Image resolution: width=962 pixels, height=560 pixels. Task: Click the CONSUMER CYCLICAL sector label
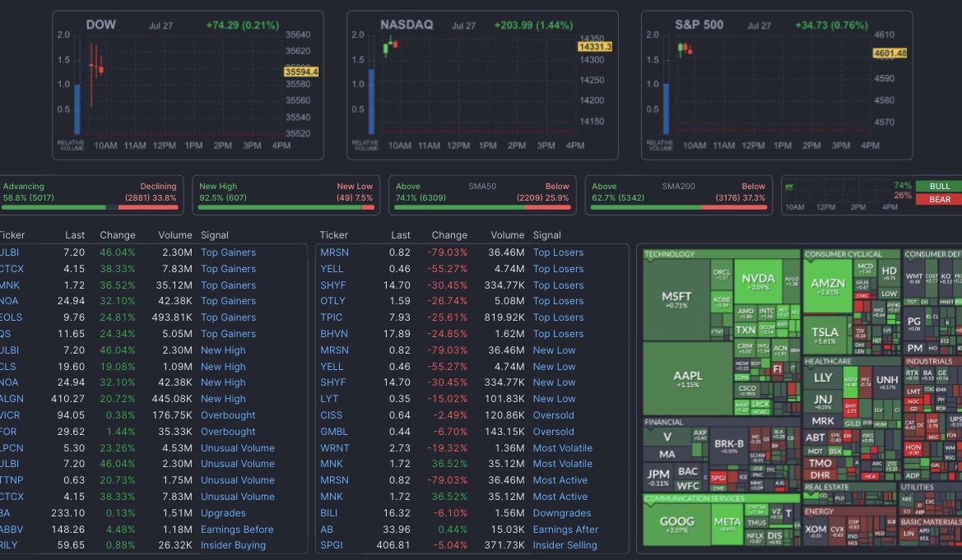click(x=843, y=254)
